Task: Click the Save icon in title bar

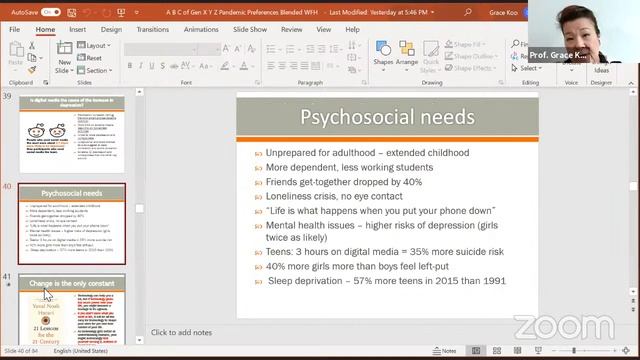Action: (71, 13)
